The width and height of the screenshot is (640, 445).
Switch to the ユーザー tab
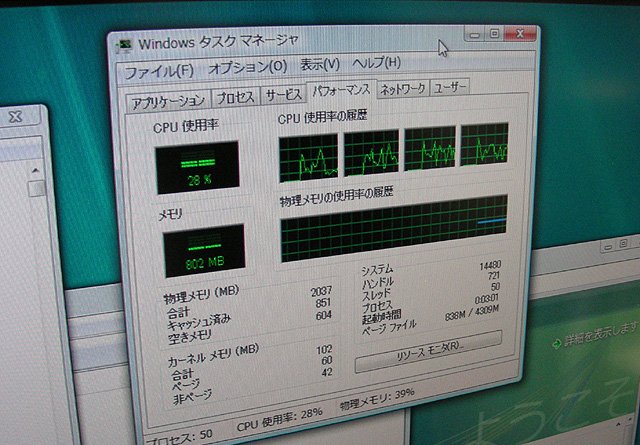coord(450,87)
